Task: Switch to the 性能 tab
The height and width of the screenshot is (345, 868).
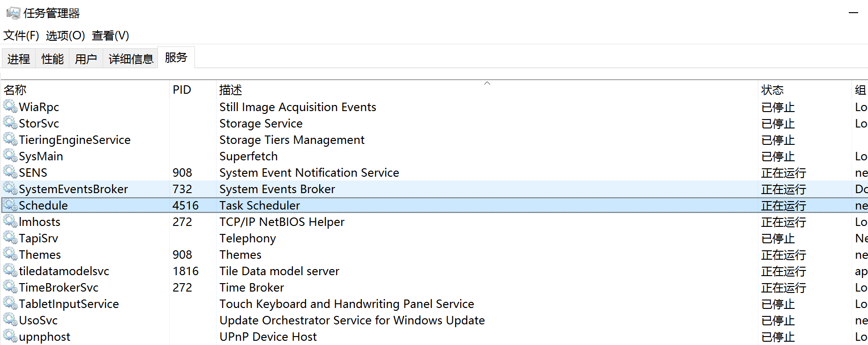Action: point(52,59)
